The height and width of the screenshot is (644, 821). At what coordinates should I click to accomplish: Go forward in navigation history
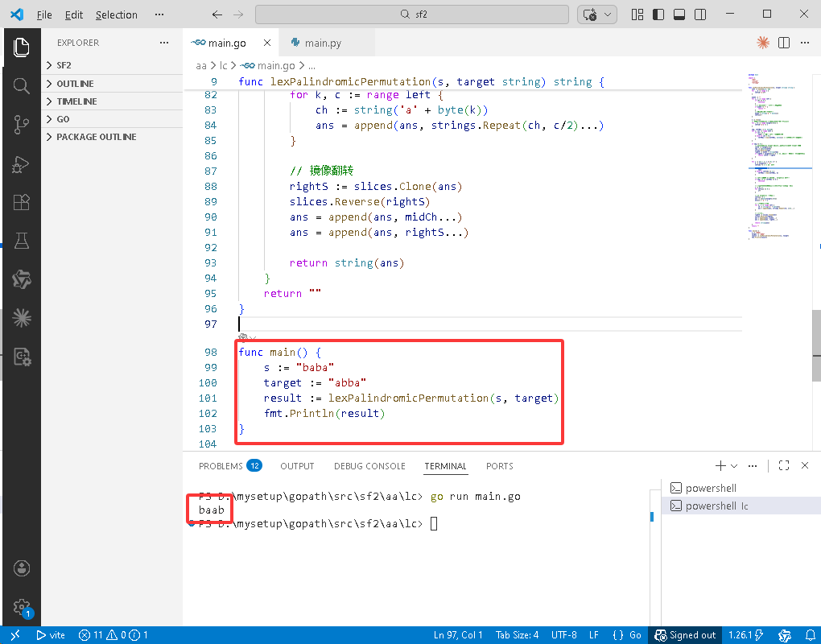(238, 14)
